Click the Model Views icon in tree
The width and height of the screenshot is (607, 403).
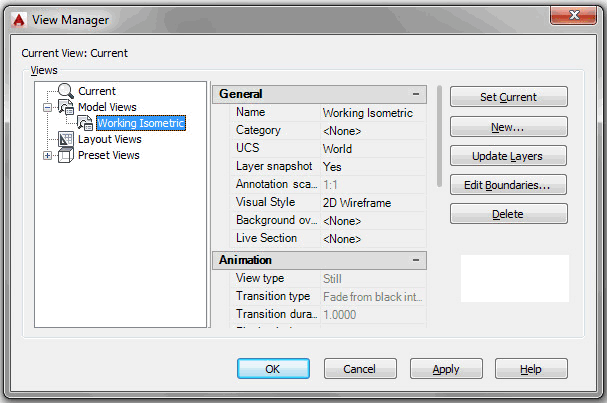(x=65, y=108)
